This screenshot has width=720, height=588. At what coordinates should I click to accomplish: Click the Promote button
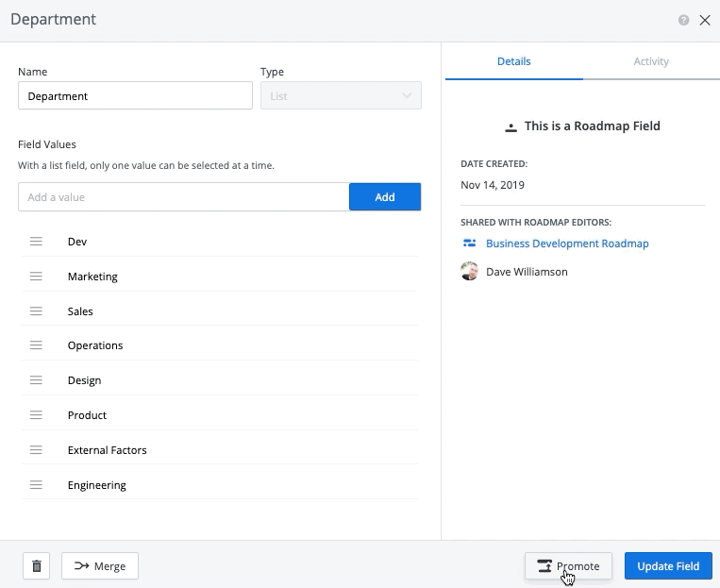[568, 566]
